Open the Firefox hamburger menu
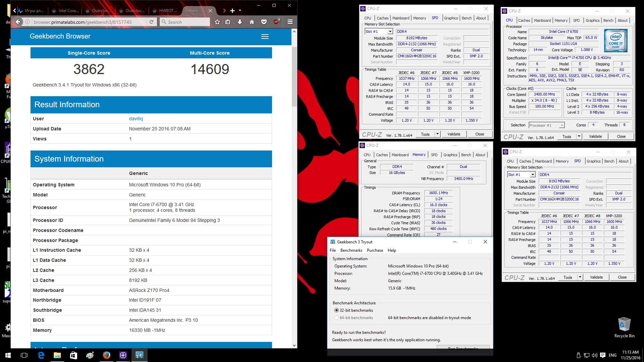 tap(290, 22)
